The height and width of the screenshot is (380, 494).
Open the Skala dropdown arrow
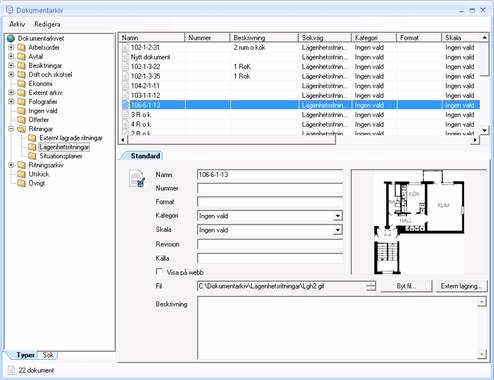(x=338, y=230)
